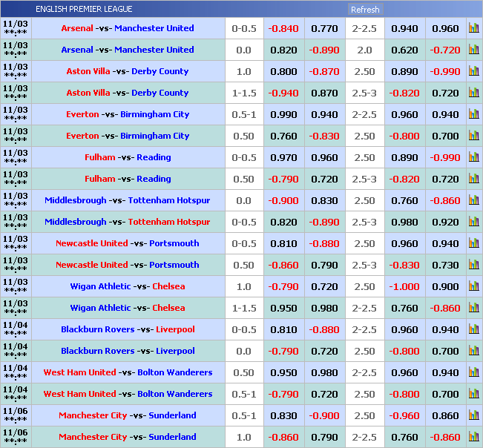Pick the 0.770 odds in the first row

pos(324,29)
